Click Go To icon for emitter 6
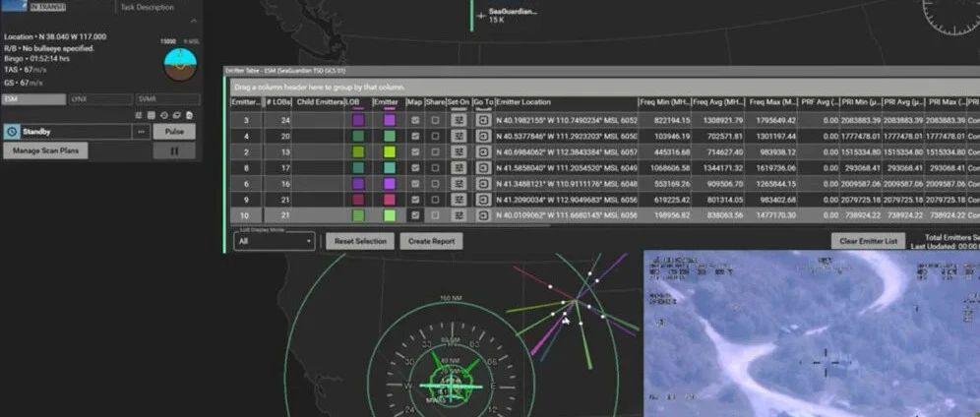 482,184
